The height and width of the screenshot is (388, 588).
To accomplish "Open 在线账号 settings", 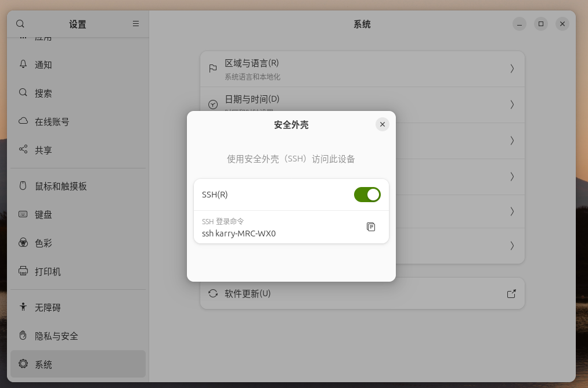I will (78, 121).
